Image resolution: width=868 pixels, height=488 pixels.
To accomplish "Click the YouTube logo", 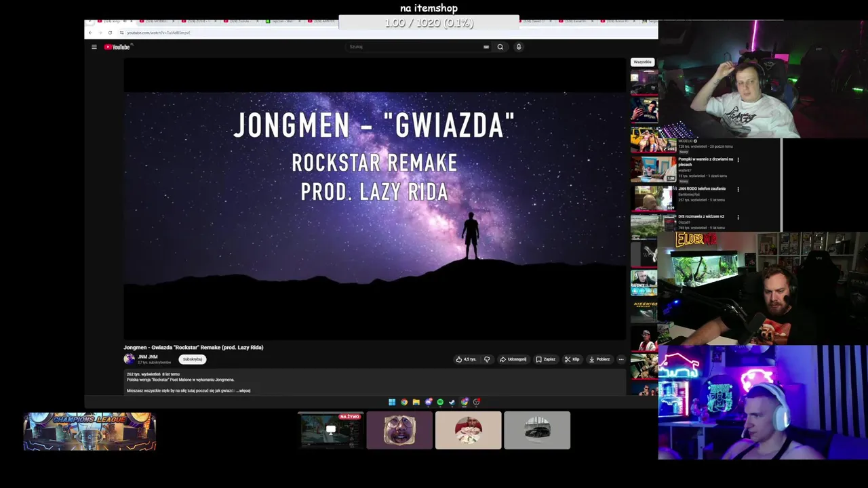I will tap(117, 47).
